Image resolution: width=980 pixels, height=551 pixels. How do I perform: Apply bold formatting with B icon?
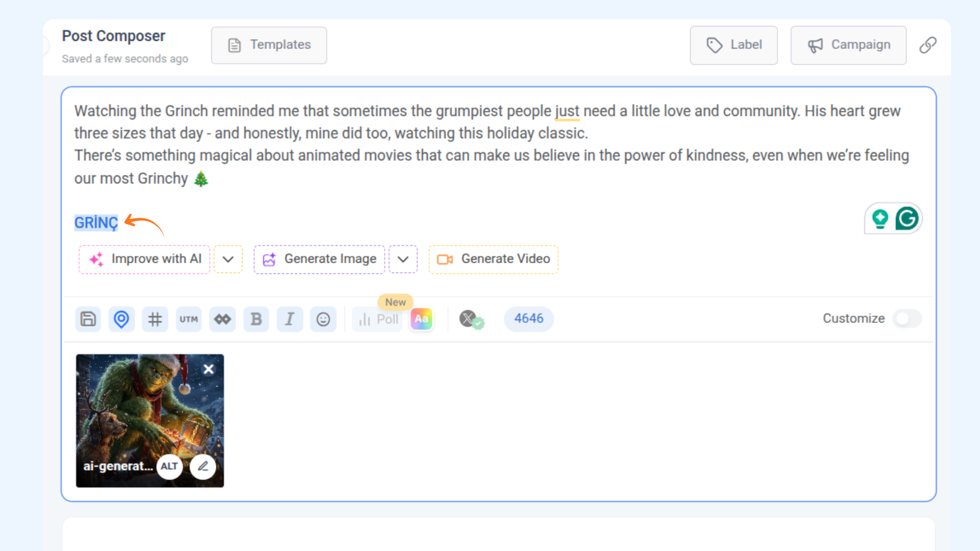click(x=256, y=319)
